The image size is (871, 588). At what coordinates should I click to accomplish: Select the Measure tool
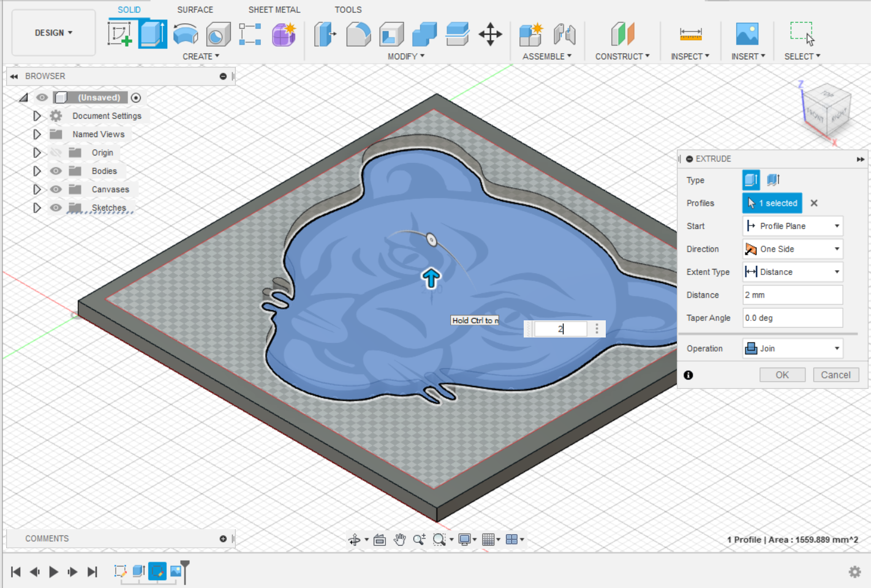[690, 34]
